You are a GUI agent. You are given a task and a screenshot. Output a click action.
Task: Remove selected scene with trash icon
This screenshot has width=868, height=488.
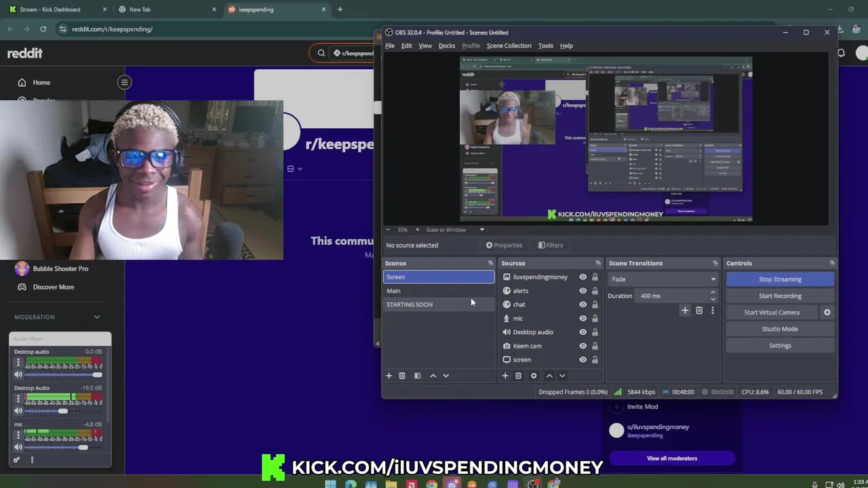pos(401,375)
